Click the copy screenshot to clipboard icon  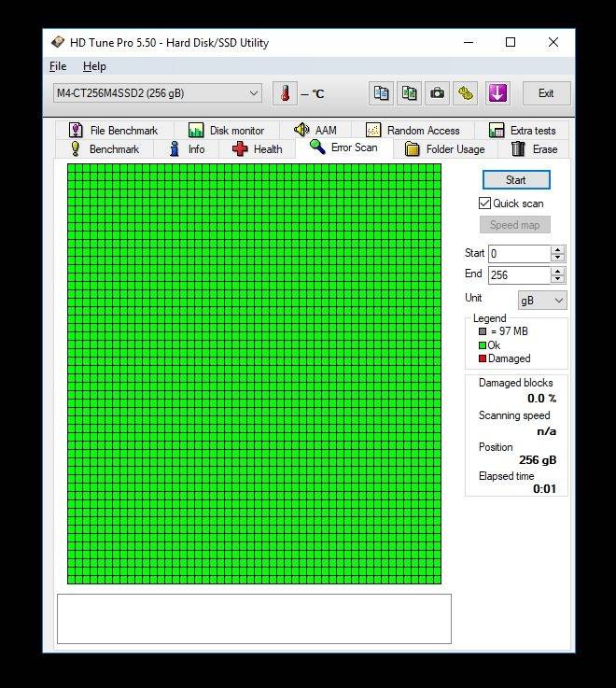coord(409,93)
